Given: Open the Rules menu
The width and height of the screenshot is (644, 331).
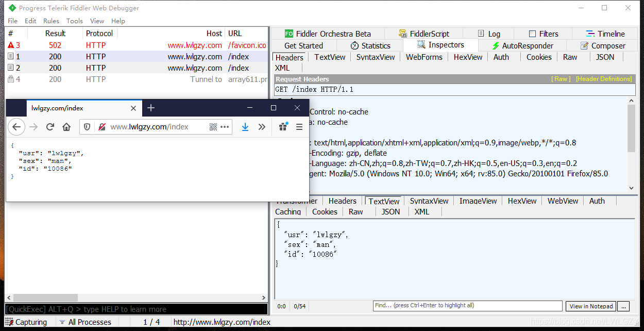Looking at the screenshot, I should [51, 21].
